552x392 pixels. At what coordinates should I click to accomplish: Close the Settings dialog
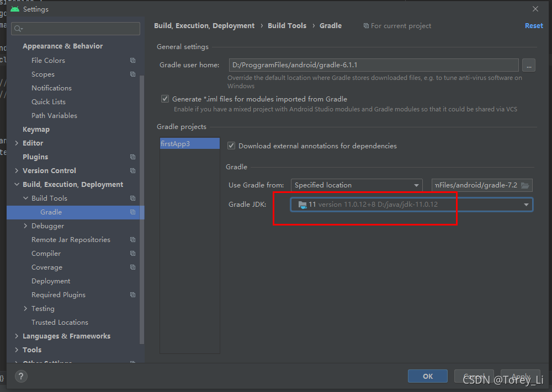click(535, 9)
